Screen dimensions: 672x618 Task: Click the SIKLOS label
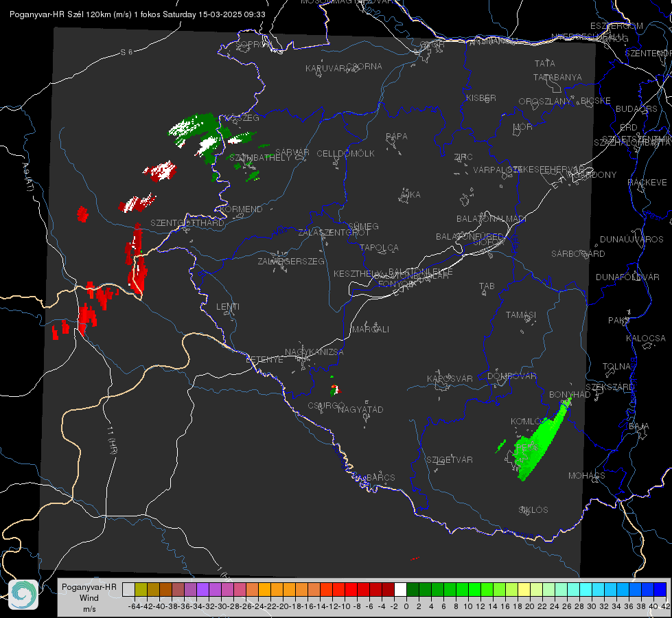533,510
